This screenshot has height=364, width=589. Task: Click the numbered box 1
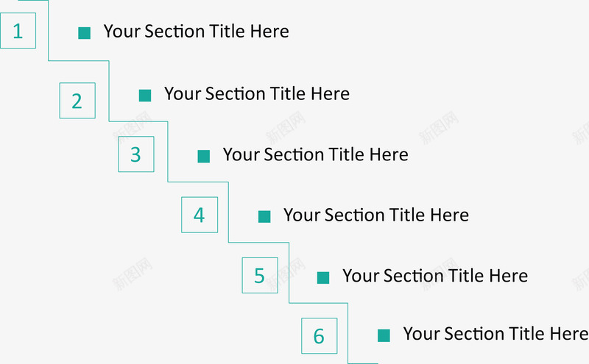(x=18, y=31)
